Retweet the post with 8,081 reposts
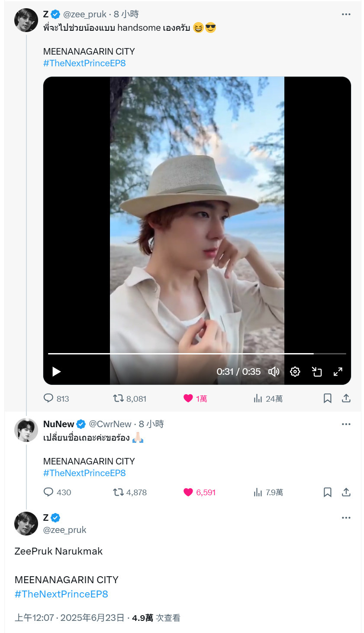 (129, 398)
